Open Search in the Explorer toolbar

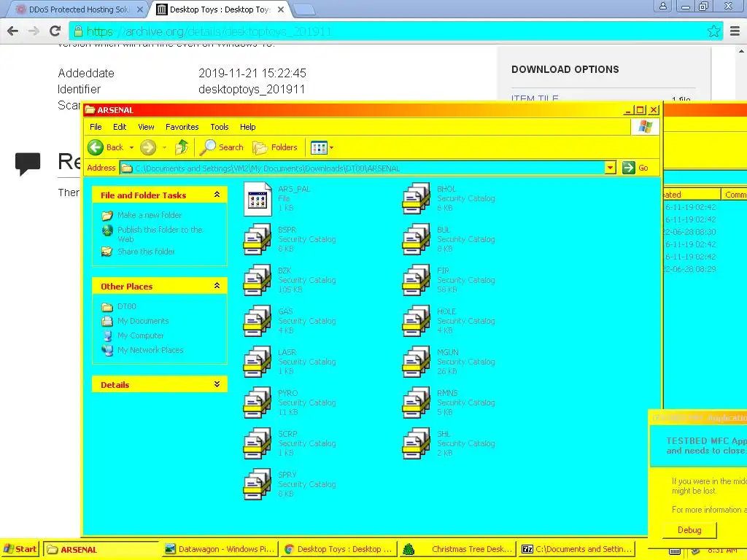(222, 147)
